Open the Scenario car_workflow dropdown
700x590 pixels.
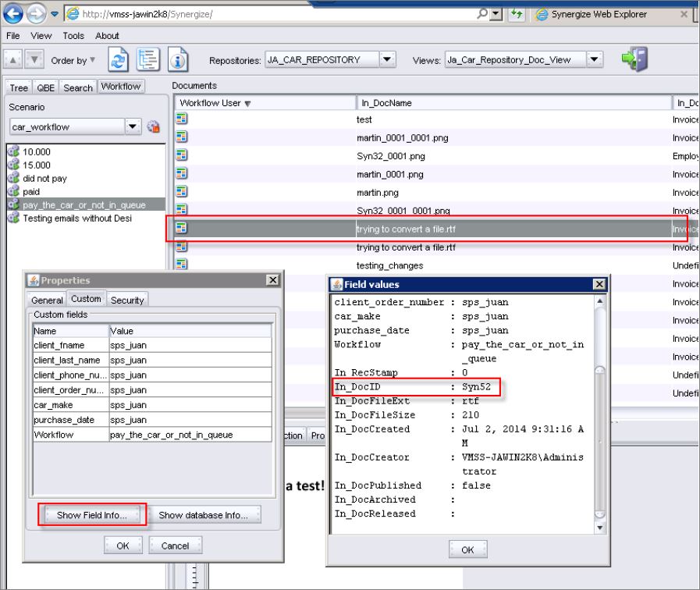(132, 126)
